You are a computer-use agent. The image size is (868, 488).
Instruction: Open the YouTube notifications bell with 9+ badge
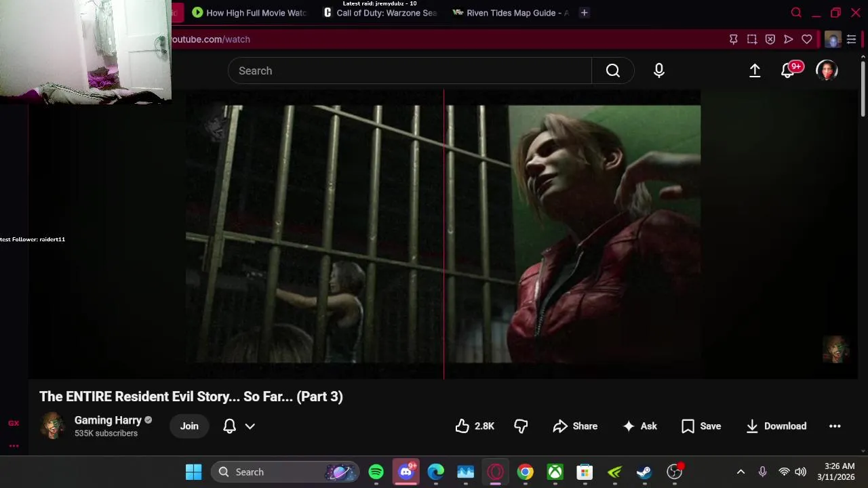click(789, 70)
